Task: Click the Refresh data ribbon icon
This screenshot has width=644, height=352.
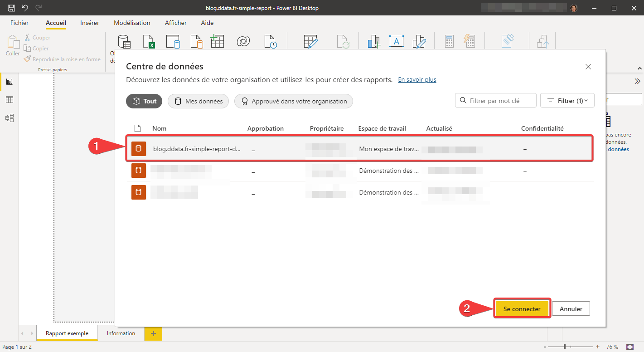Action: [343, 41]
